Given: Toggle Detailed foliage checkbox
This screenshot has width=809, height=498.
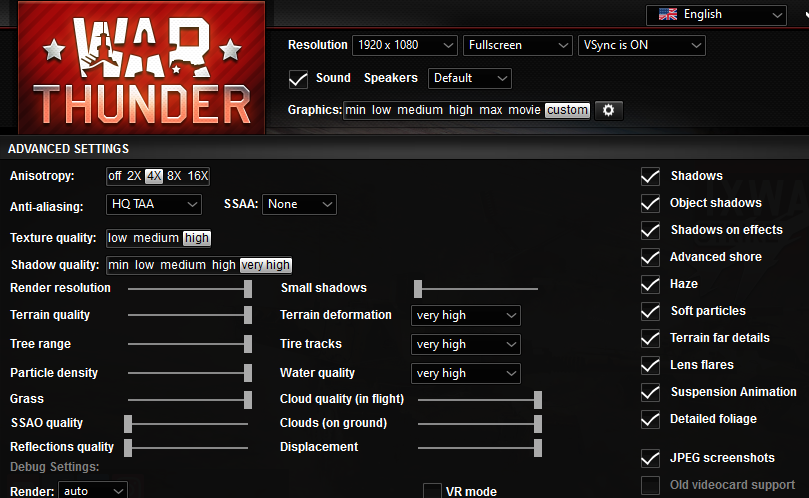Looking at the screenshot, I should (650, 419).
